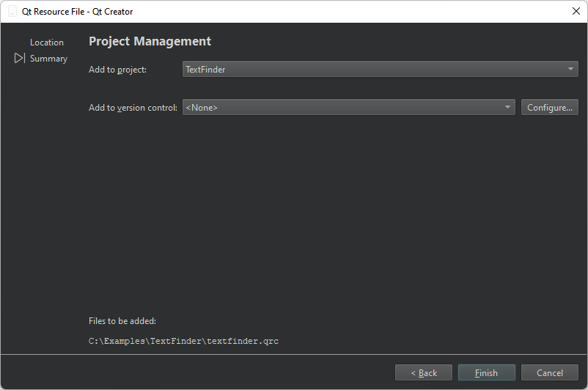Click the 'Files to be added:' label
The height and width of the screenshot is (390, 588).
pyautogui.click(x=122, y=321)
